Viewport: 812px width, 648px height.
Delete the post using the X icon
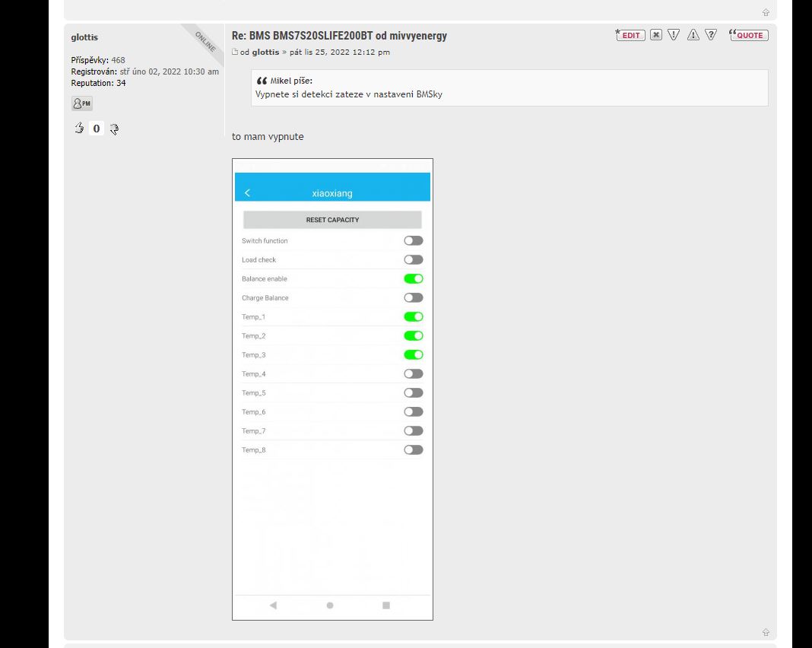(x=655, y=35)
